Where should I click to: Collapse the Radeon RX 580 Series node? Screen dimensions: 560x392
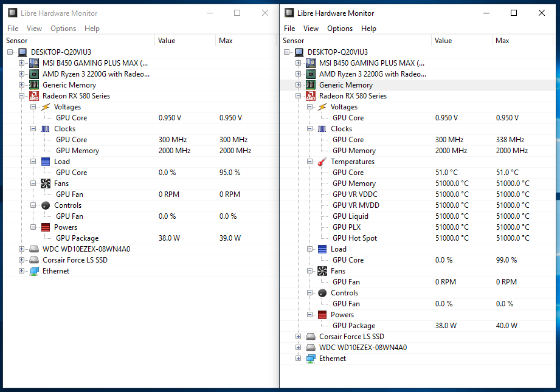tap(21, 95)
